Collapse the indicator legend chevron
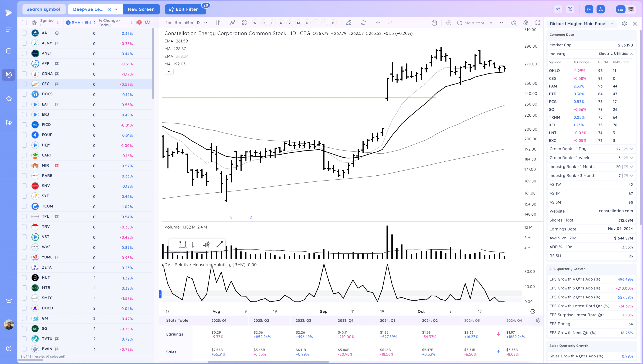 point(169,71)
